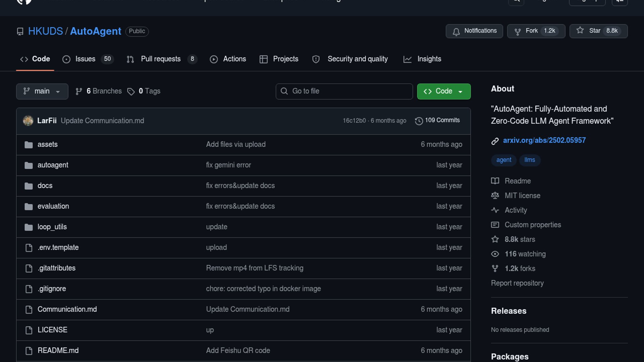The image size is (644, 362).
Task: Open the Readme book link
Action: point(518,181)
